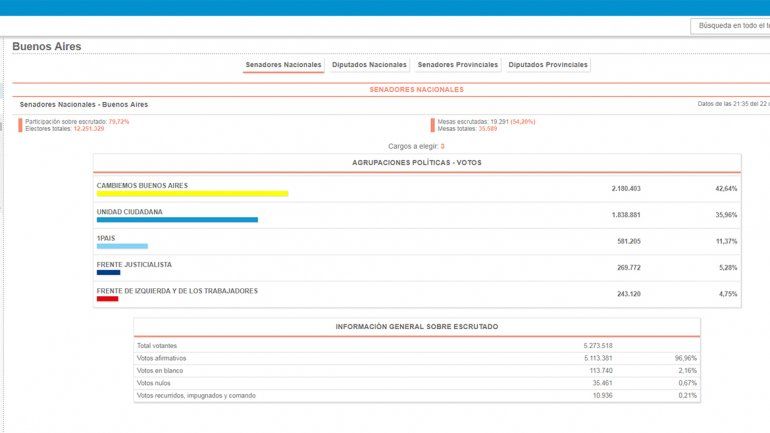Click the Mesas totales figure
770x433 pixels.
[x=488, y=129]
